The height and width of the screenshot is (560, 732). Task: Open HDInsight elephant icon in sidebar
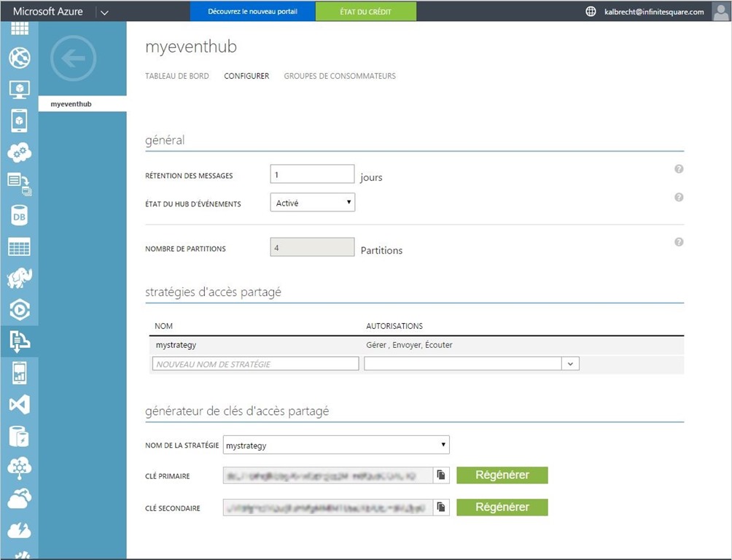click(x=19, y=278)
